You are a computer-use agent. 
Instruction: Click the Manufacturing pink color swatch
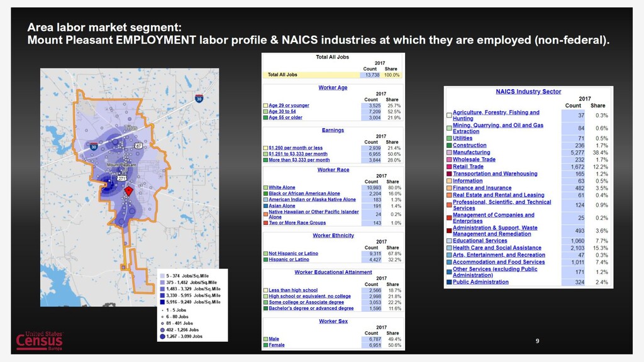449,153
